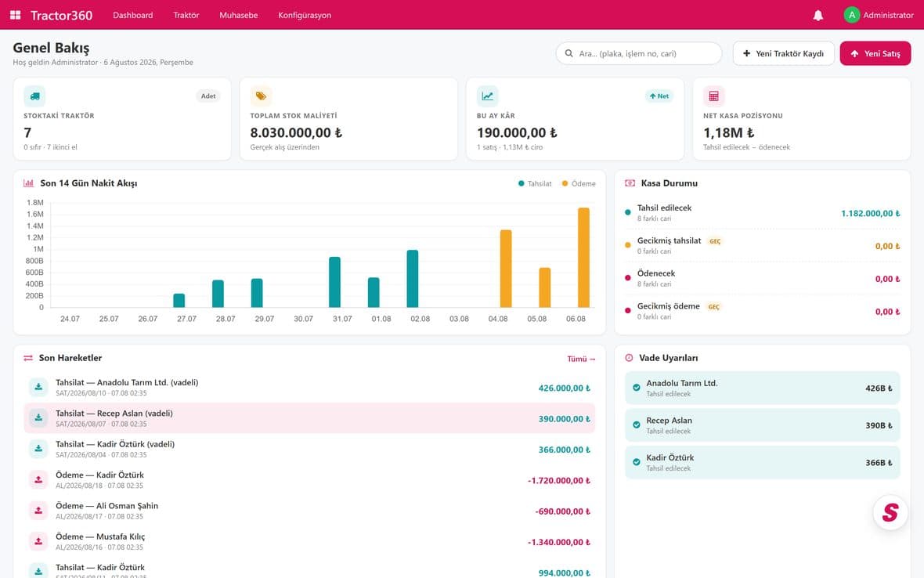The width and height of the screenshot is (924, 578).
Task: Click check icon on Kadir Öztürk alert
Action: [637, 462]
